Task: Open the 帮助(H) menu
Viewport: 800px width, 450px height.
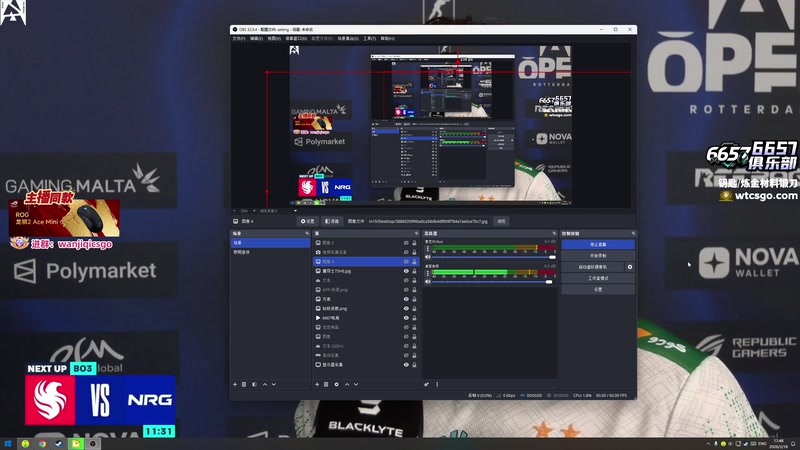Action: click(387, 39)
